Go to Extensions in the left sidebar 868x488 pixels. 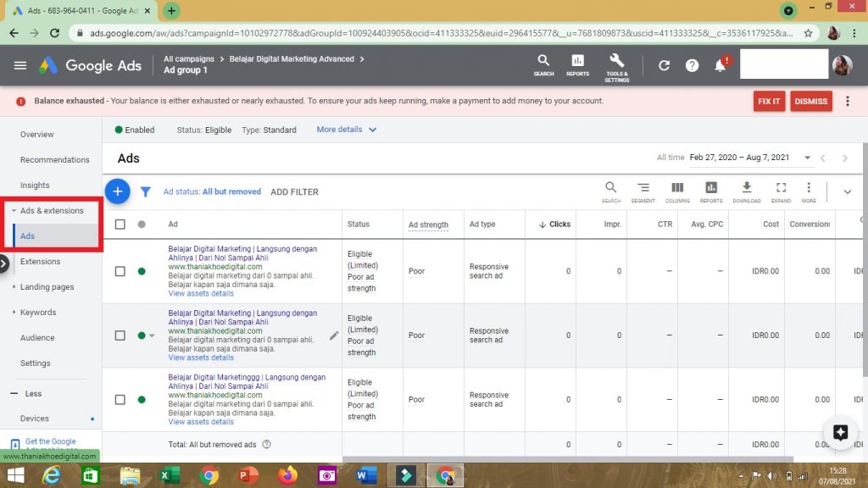pos(41,262)
